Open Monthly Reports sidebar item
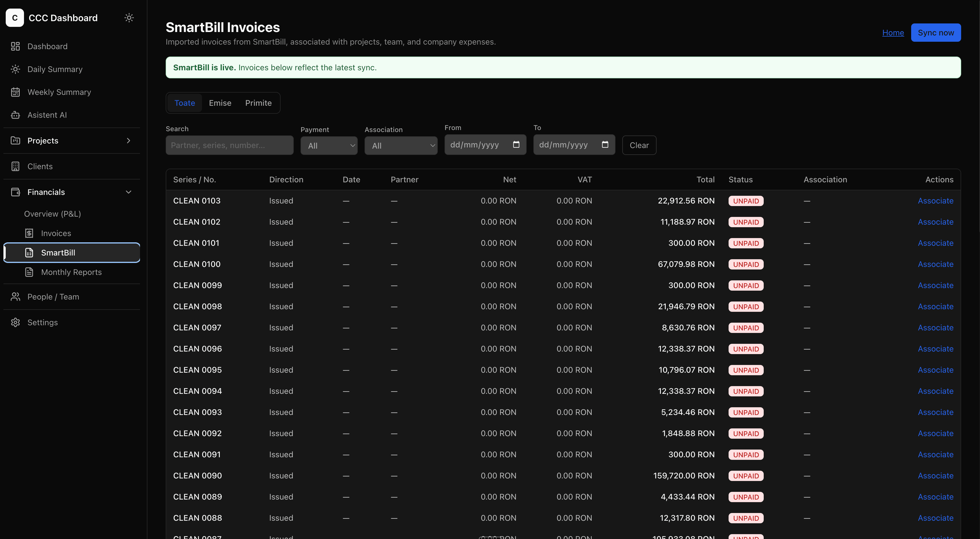Image resolution: width=980 pixels, height=539 pixels. pyautogui.click(x=71, y=272)
